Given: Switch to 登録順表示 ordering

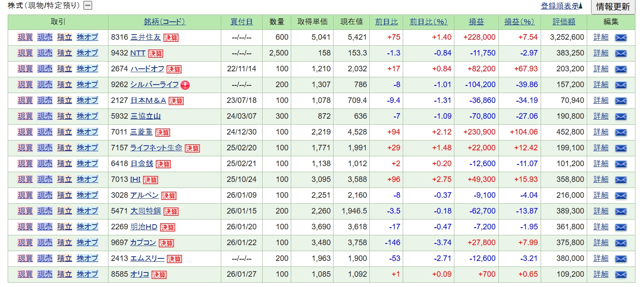Looking at the screenshot, I should [x=559, y=6].
